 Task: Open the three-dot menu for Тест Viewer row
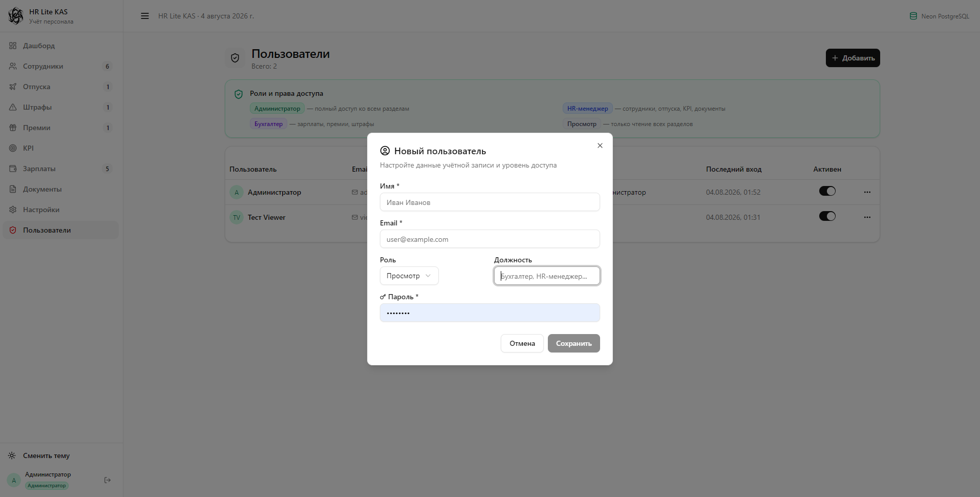point(867,217)
